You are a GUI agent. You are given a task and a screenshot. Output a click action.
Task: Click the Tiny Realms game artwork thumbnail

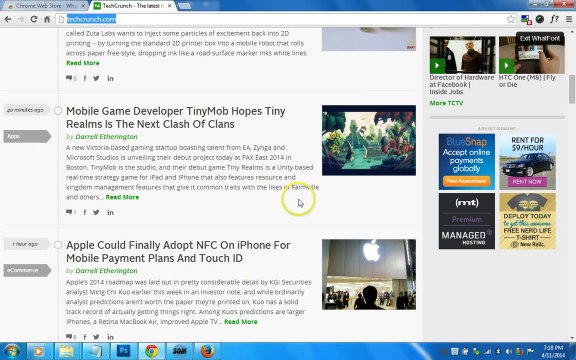tap(369, 140)
